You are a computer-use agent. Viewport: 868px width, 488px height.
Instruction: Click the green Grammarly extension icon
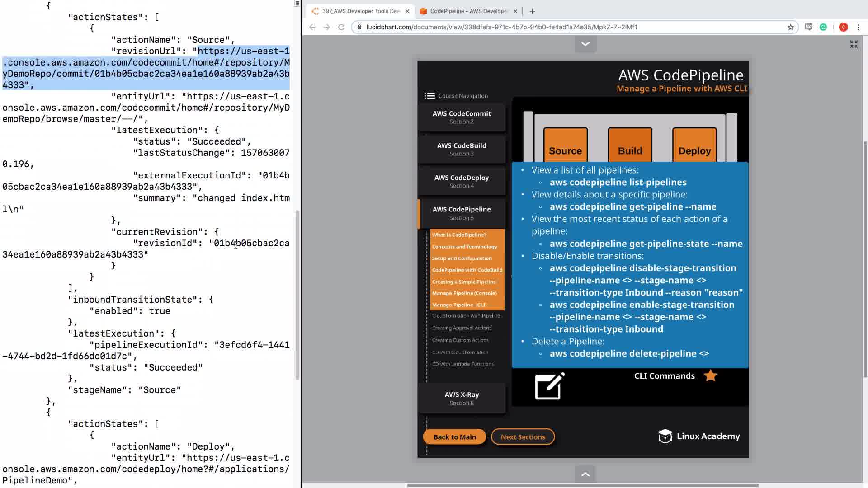823,27
